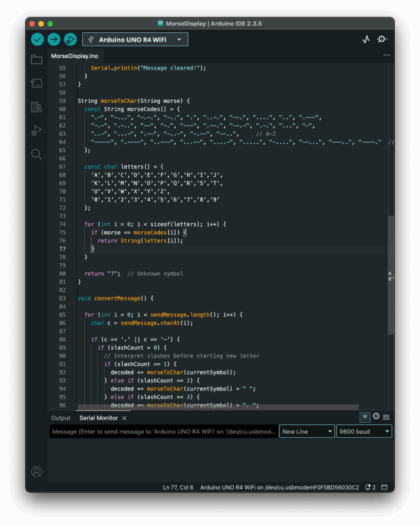
Task: Open Serial Monitor magnifier icon in toolbar
Action: (x=382, y=40)
